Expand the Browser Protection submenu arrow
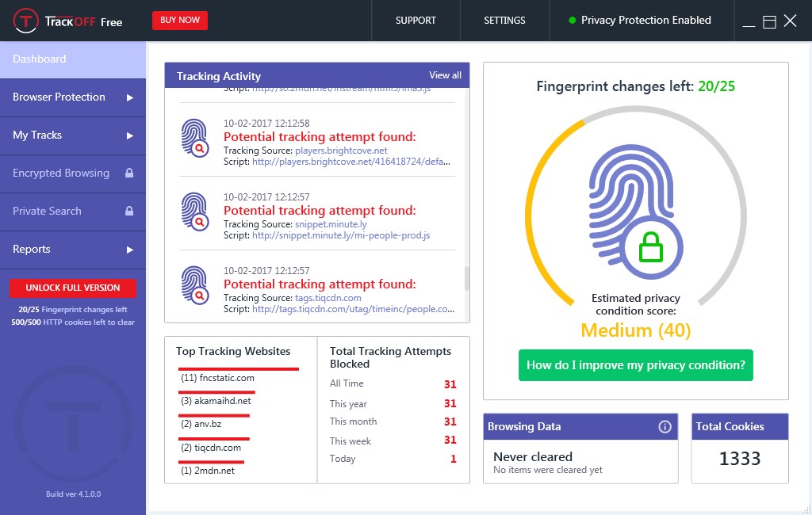The height and width of the screenshot is (515, 812). click(130, 97)
